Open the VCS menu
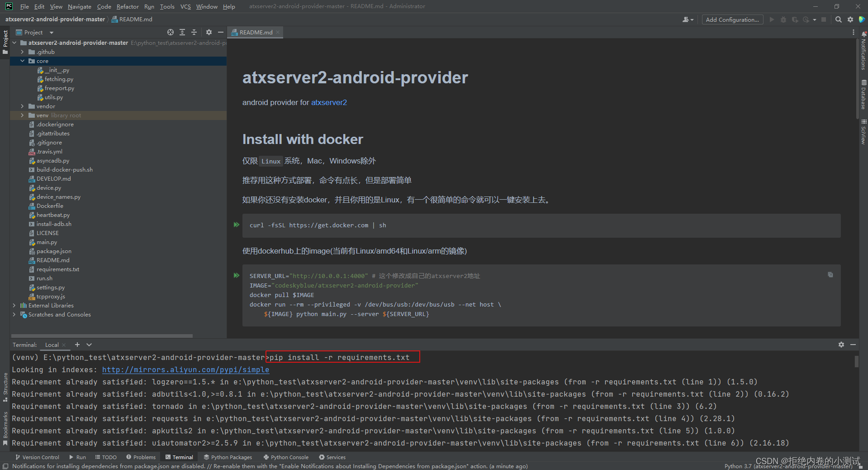Viewport: 868px width, 470px height. (185, 6)
